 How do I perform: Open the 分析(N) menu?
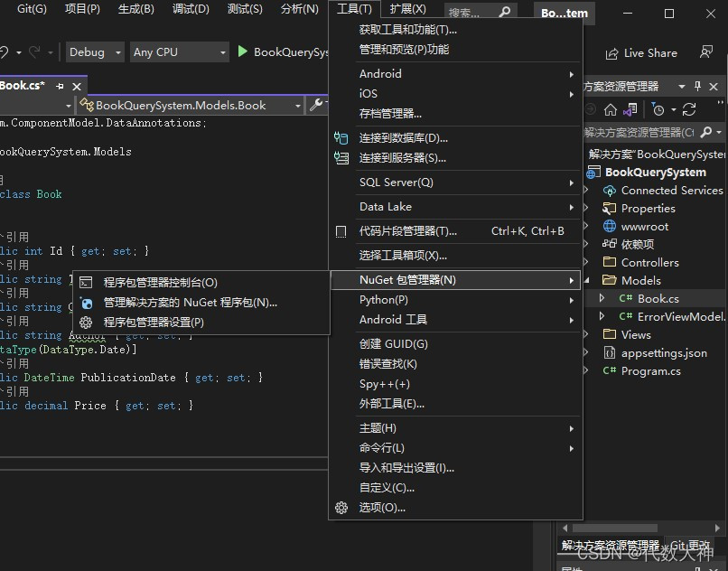[x=300, y=9]
